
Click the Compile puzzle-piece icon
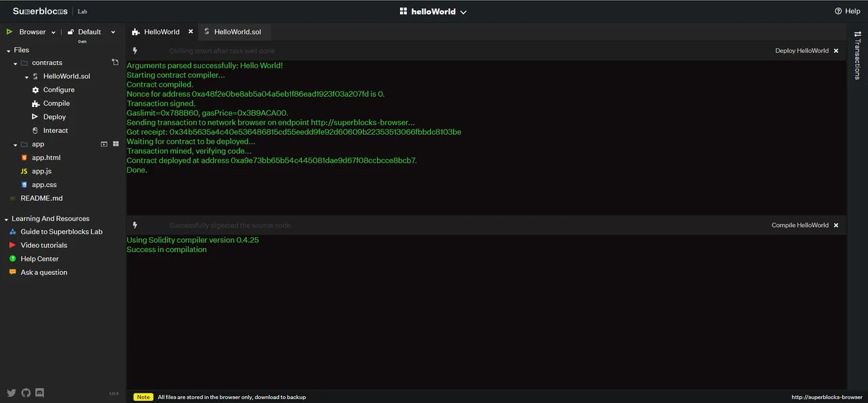[x=36, y=104]
